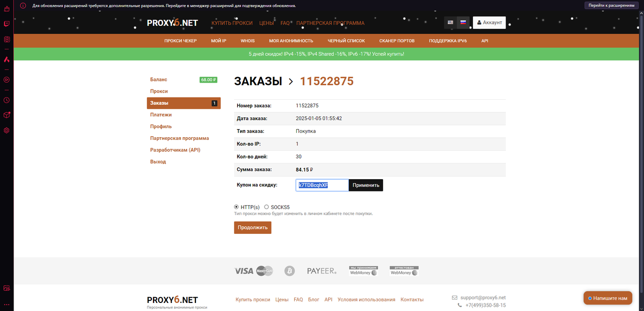
Task: Open browser settings gear icon
Action: [6, 130]
